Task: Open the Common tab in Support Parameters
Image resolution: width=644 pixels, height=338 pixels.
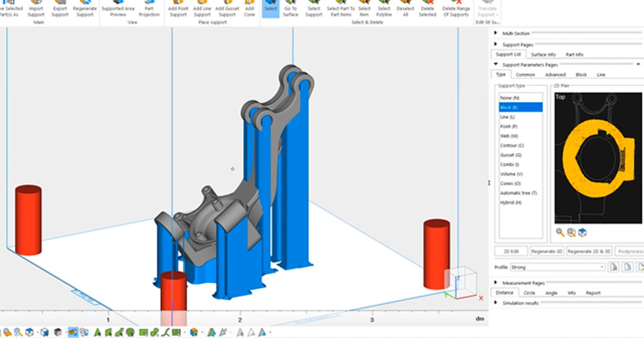Action: tap(525, 75)
